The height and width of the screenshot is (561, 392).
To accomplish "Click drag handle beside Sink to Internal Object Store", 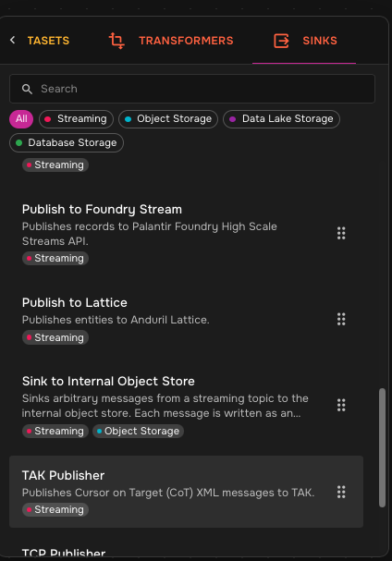I will click(x=341, y=405).
